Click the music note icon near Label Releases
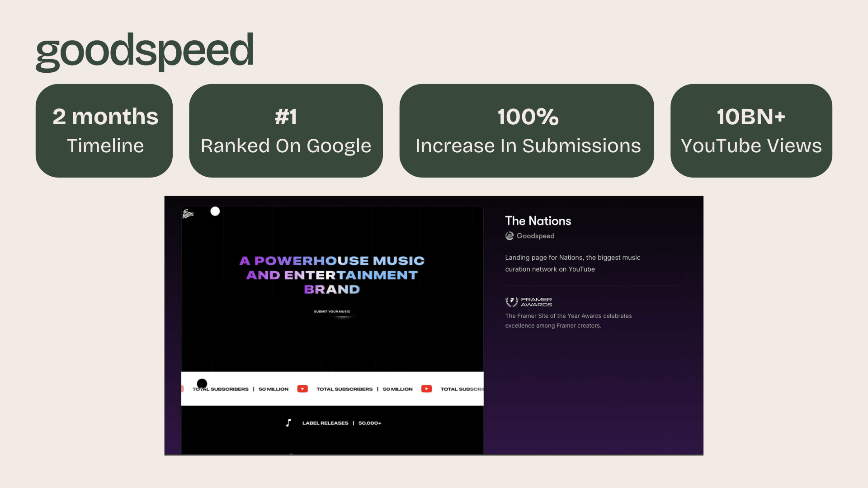Viewport: 868px width, 488px height. pyautogui.click(x=288, y=423)
